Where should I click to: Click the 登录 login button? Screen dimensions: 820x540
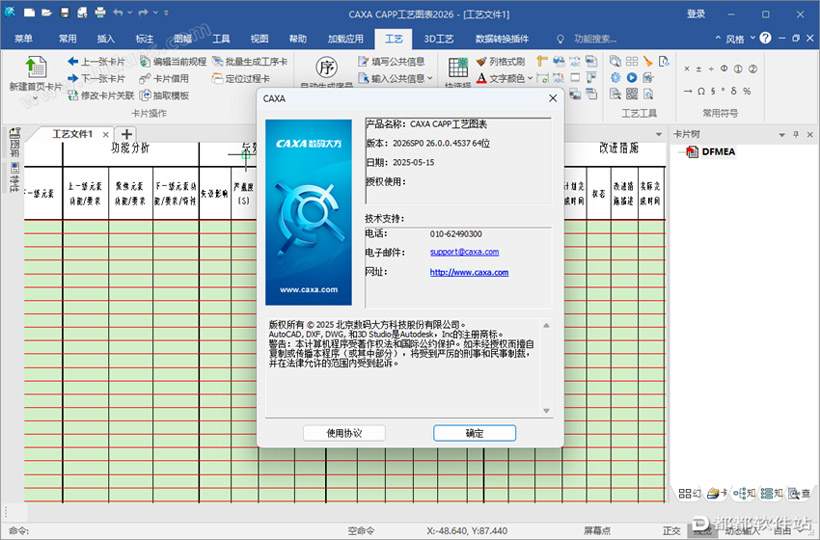pyautogui.click(x=696, y=14)
